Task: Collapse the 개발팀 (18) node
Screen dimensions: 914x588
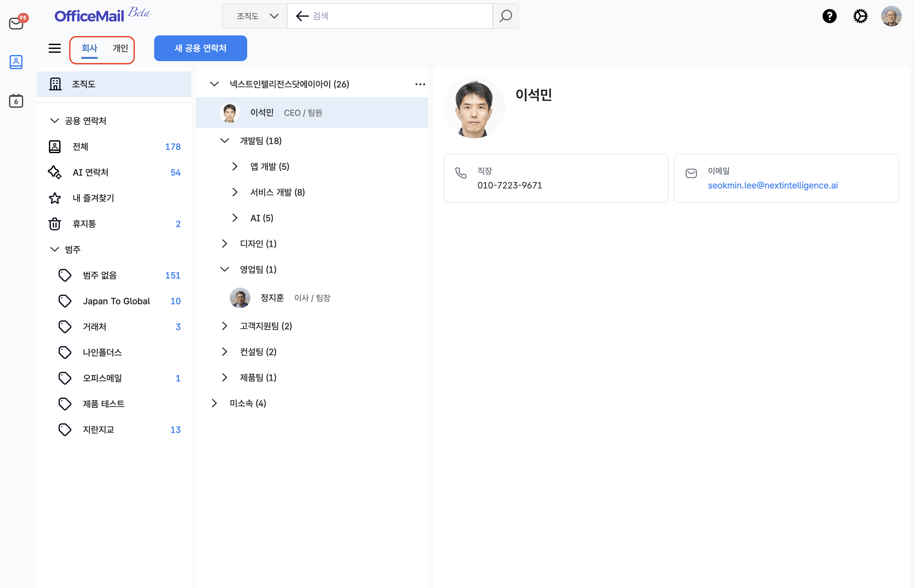Action: click(x=225, y=141)
